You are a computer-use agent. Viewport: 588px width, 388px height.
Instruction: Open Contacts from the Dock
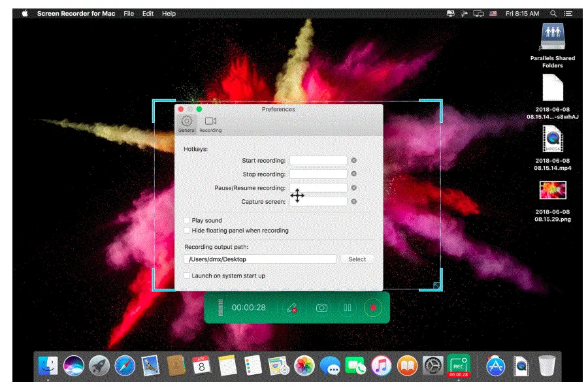176,366
